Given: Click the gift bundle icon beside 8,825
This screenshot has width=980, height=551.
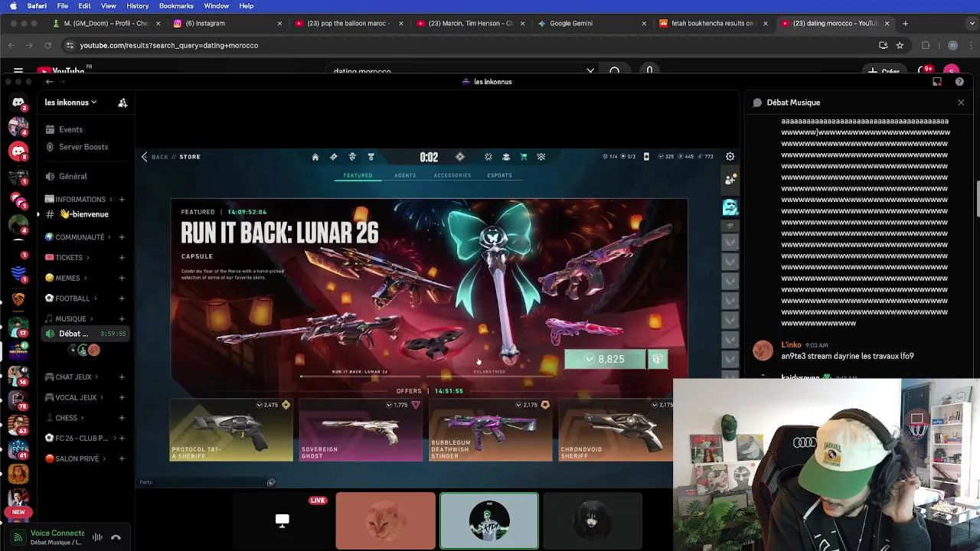Looking at the screenshot, I should click(x=658, y=359).
